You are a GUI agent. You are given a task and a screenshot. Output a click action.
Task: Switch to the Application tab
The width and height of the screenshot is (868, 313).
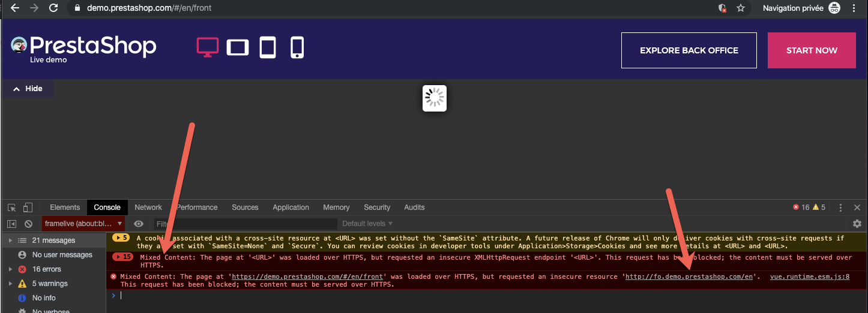291,207
